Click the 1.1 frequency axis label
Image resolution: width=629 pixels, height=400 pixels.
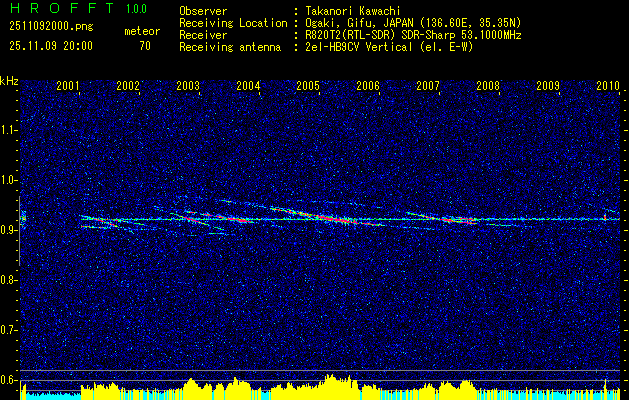click(8, 130)
